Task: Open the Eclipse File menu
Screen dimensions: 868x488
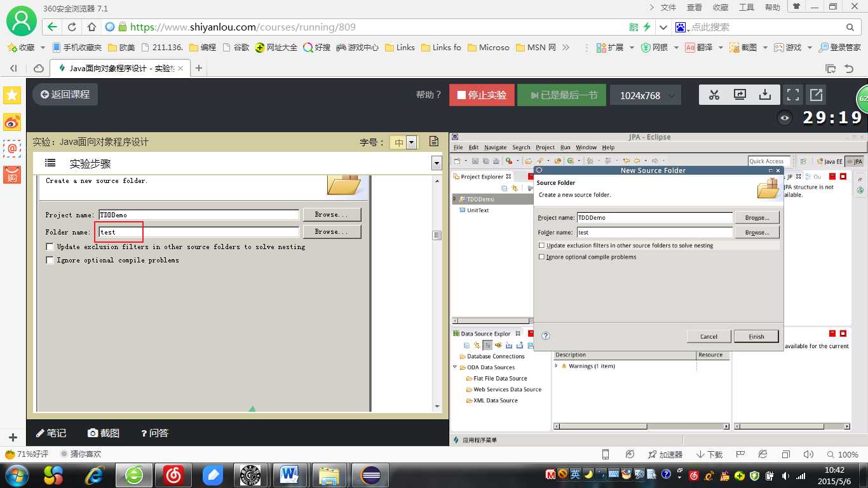Action: coord(458,147)
